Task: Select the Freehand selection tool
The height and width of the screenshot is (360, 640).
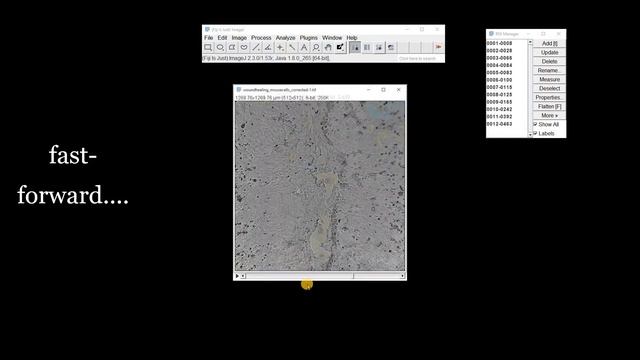Action: pos(244,47)
